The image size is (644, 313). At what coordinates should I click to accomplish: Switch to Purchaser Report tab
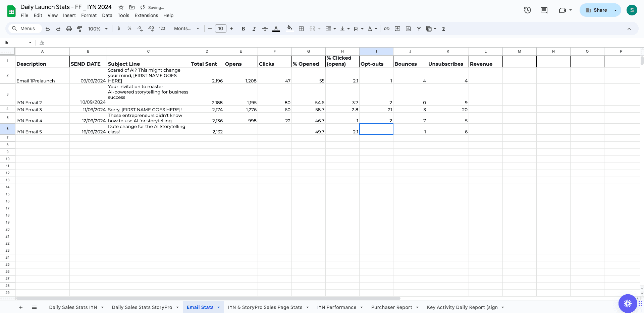[x=392, y=307]
